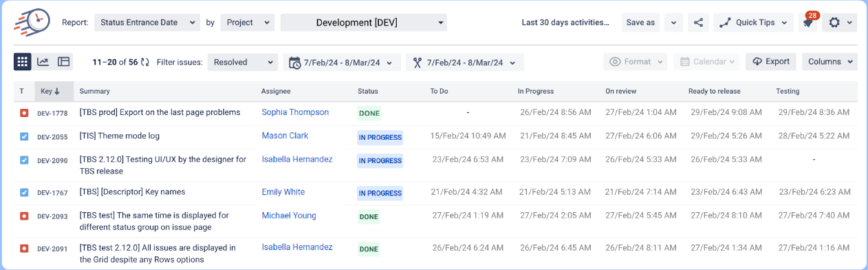This screenshot has width=868, height=270.
Task: Open the Status Entrance Date report dropdown
Action: pyautogui.click(x=147, y=23)
